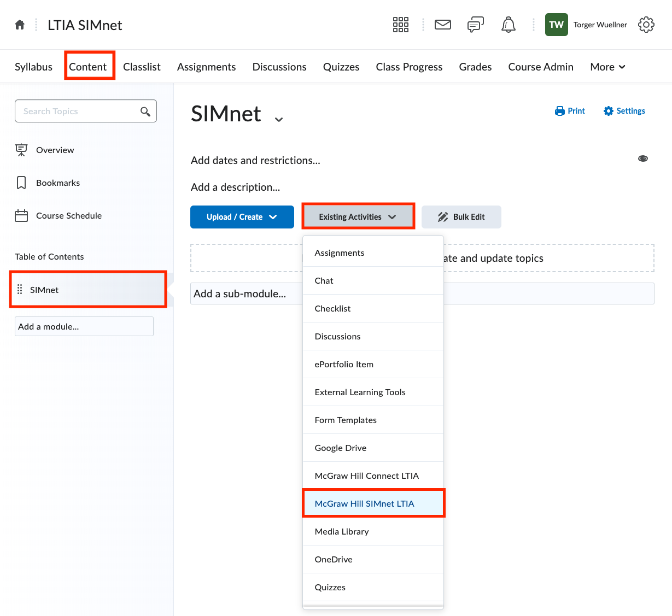Viewport: 672px width, 616px height.
Task: Click the Settings gear icon in content
Action: (x=609, y=111)
